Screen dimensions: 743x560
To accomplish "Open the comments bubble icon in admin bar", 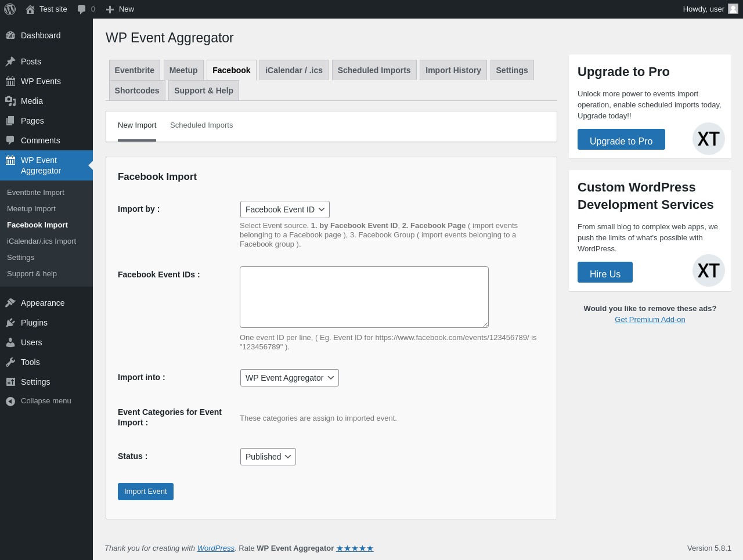I will (x=82, y=9).
